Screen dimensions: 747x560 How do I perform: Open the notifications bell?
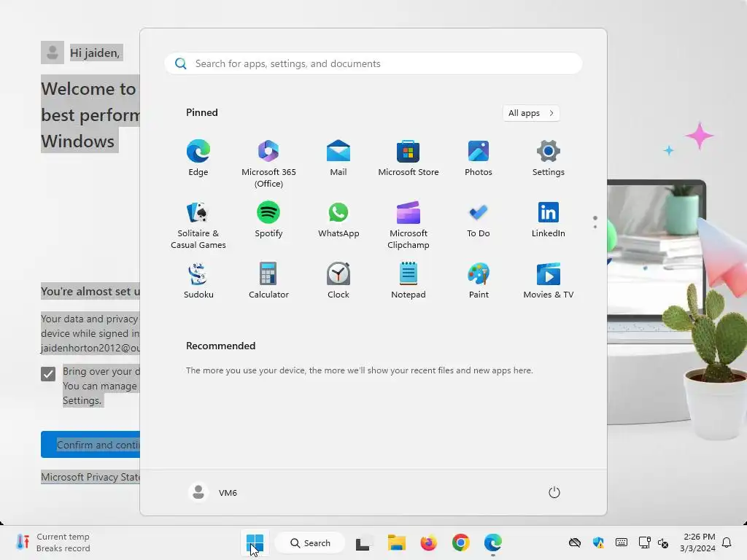[x=727, y=542]
